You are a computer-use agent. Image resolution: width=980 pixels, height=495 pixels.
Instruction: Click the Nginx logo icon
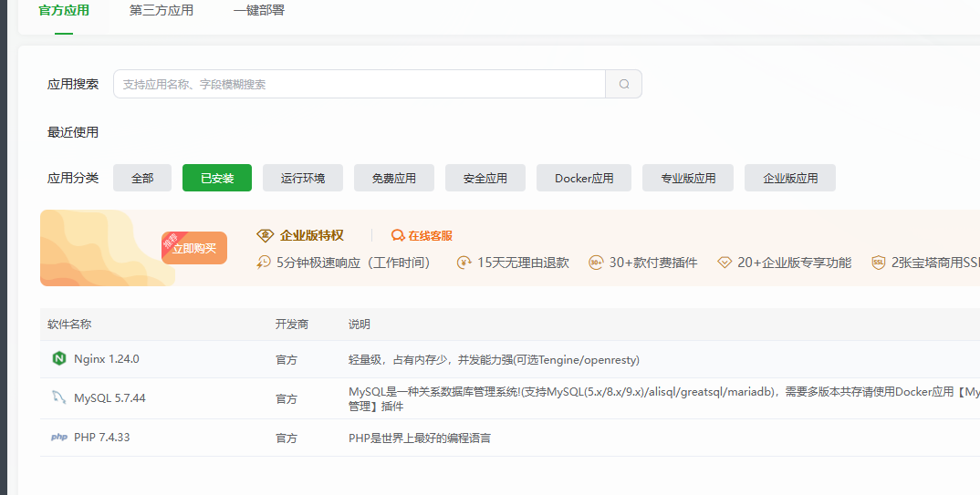tap(59, 358)
